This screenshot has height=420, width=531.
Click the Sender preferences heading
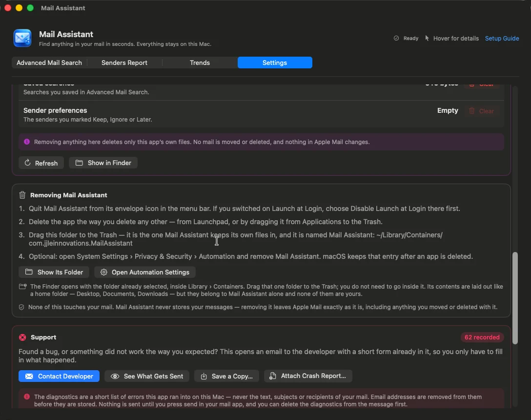55,110
